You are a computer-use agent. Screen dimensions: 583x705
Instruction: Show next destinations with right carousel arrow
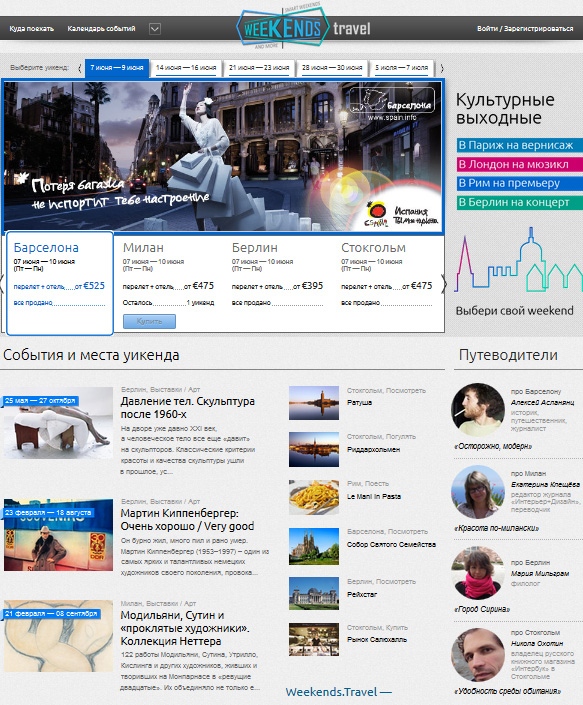(445, 284)
